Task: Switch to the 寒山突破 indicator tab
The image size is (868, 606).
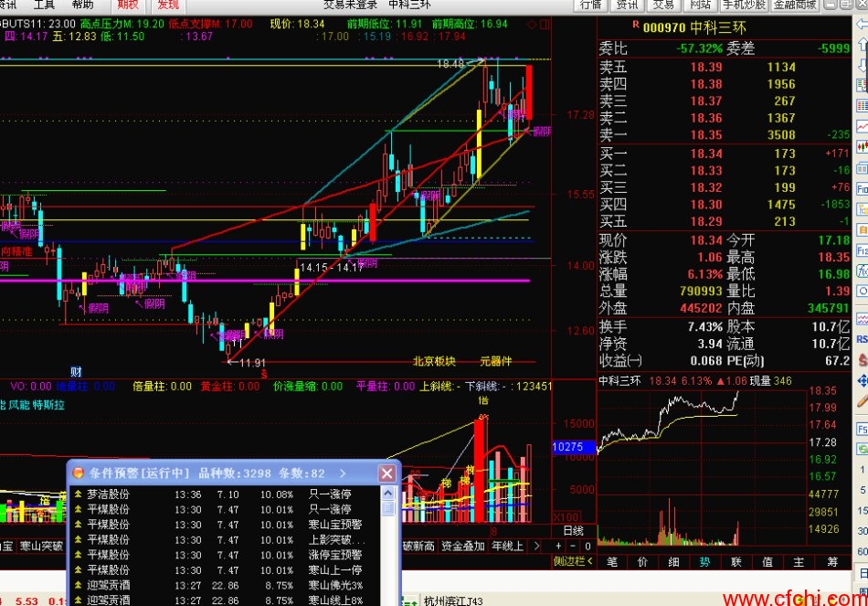Action: click(41, 547)
